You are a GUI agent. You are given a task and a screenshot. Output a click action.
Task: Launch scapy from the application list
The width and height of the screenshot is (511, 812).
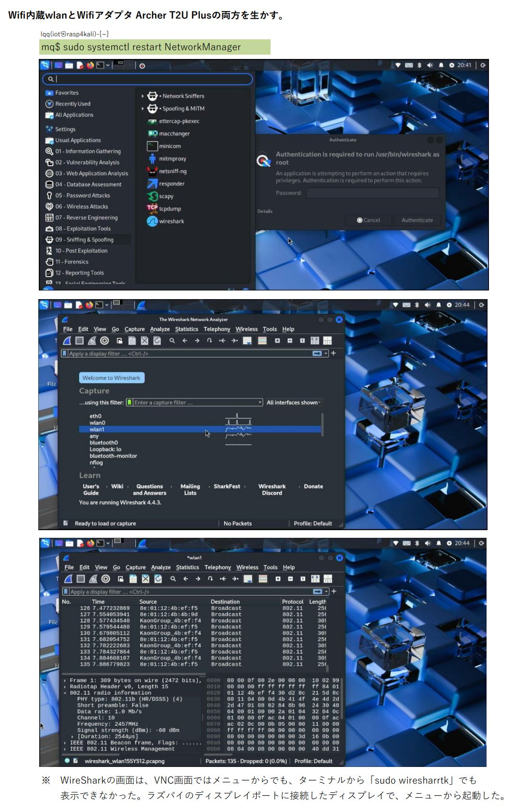(160, 196)
